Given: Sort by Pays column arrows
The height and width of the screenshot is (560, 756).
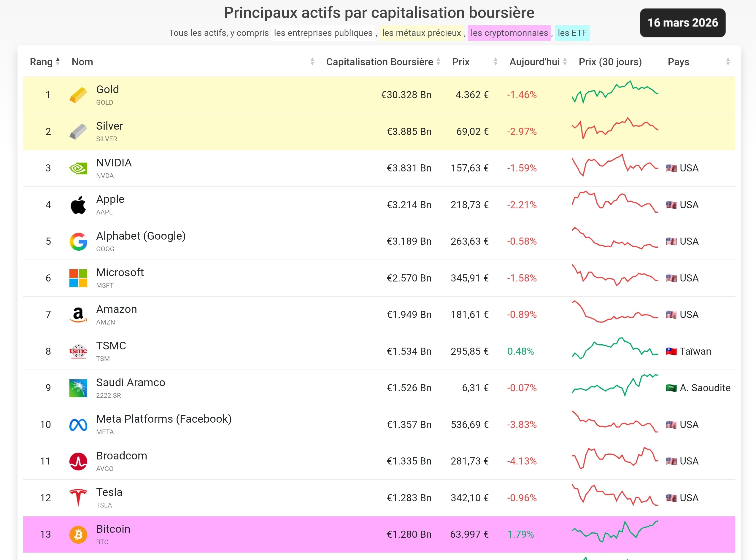Looking at the screenshot, I should (x=728, y=62).
